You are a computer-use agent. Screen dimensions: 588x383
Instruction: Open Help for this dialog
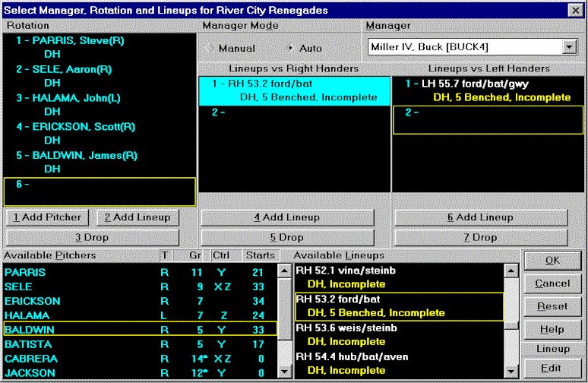(x=552, y=330)
